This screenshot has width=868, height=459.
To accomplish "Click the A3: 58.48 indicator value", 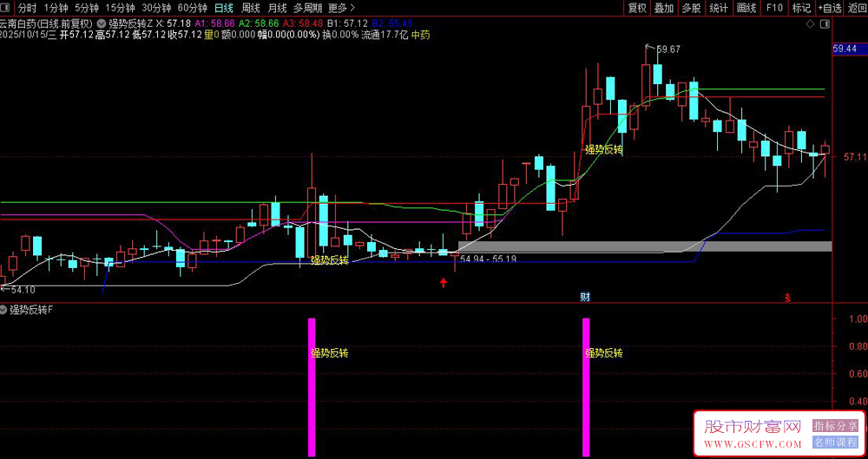I will tap(303, 23).
